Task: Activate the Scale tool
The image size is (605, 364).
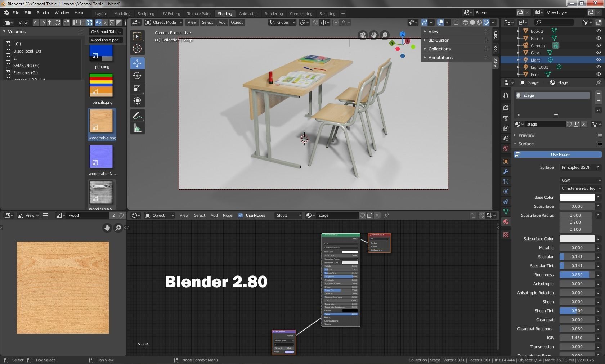Action: [x=137, y=88]
